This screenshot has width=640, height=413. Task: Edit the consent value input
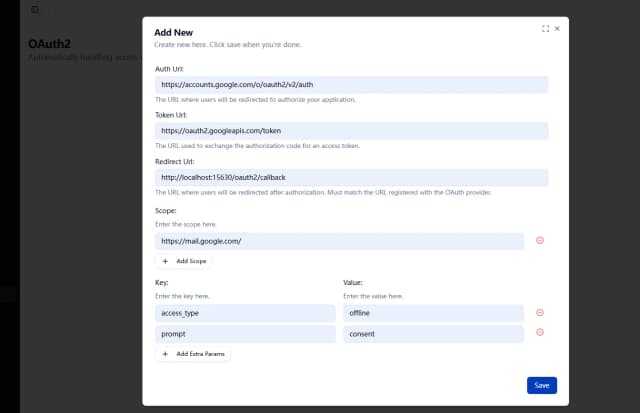coord(433,334)
